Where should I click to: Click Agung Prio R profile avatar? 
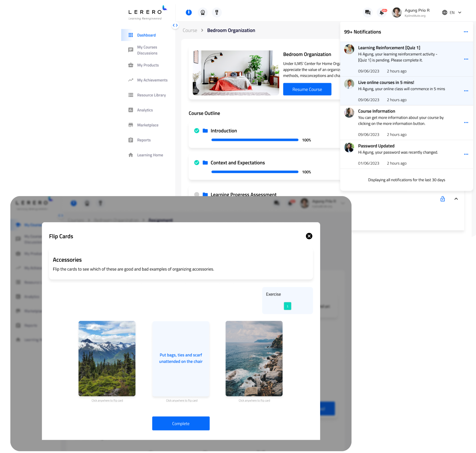pos(397,12)
